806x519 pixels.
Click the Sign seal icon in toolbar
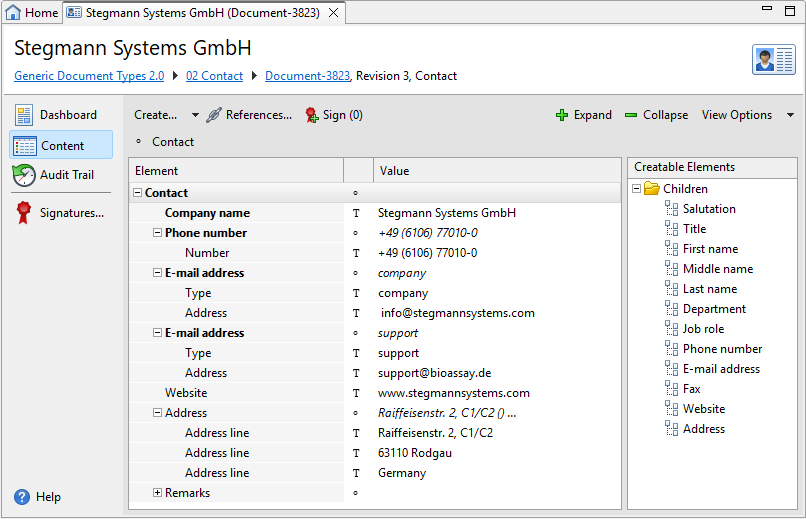[x=312, y=115]
